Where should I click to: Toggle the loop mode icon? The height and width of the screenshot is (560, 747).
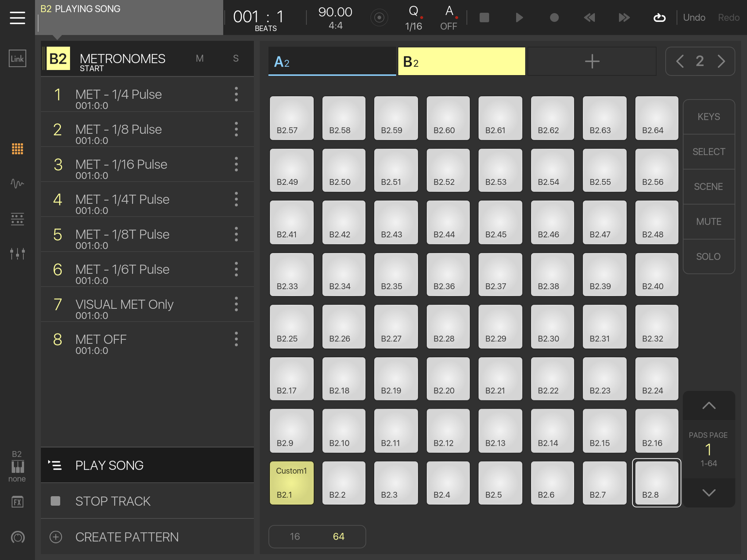pos(659,17)
